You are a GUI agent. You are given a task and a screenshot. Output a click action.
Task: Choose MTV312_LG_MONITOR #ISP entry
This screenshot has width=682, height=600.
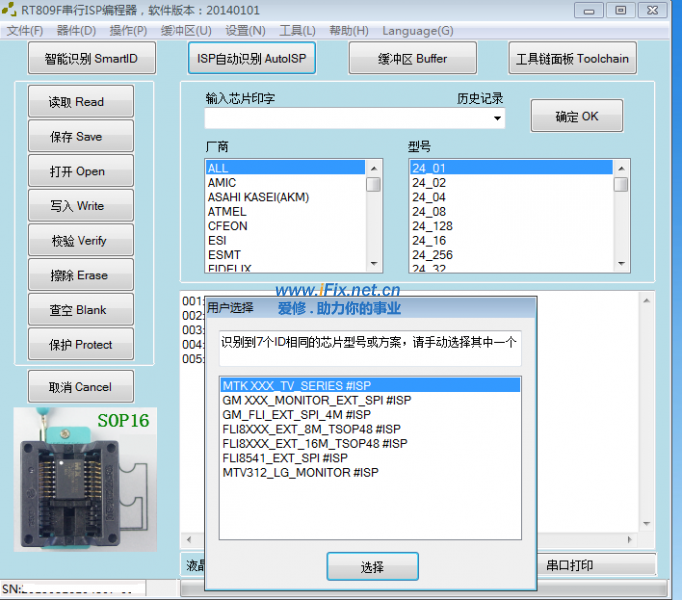tap(370, 472)
